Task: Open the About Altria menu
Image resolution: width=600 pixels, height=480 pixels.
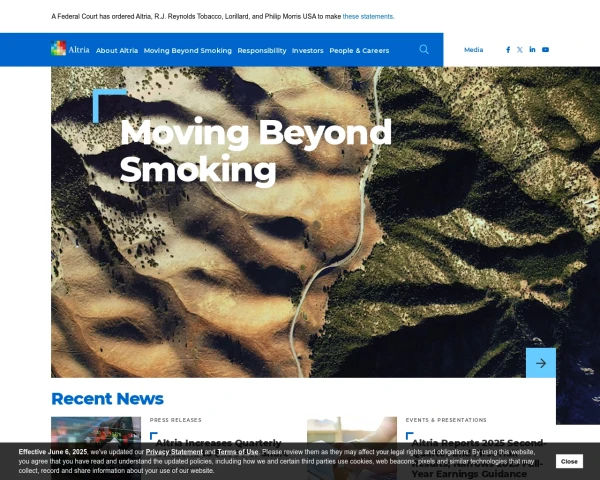Action: [117, 50]
